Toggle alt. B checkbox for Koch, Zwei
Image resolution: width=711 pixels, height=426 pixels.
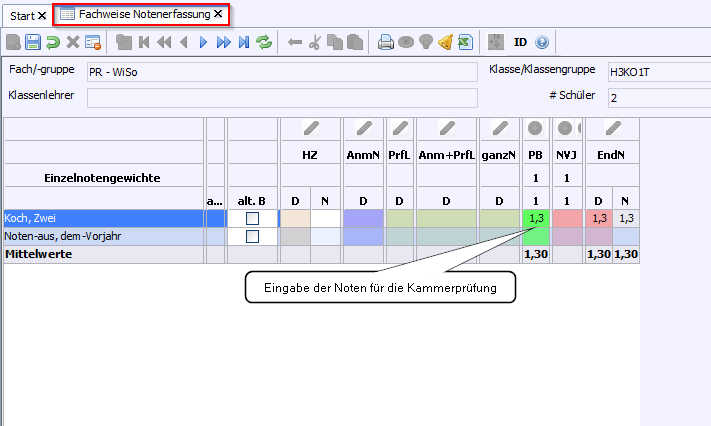tap(252, 218)
